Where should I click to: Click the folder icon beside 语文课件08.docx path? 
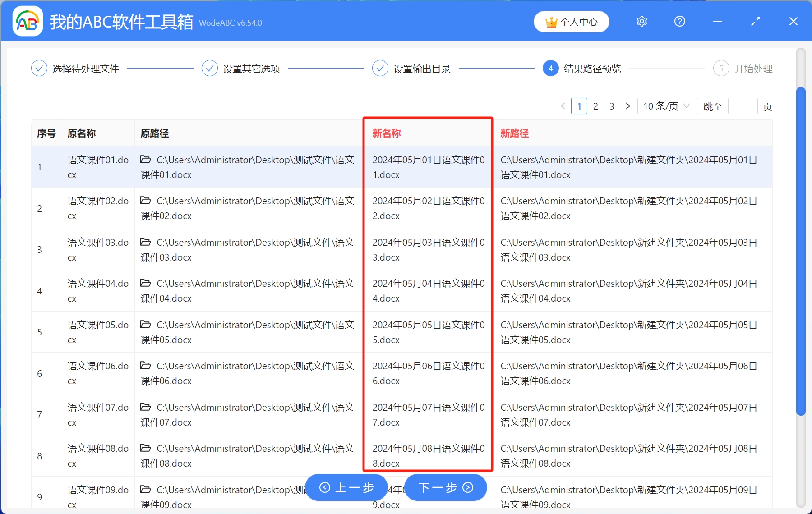pos(145,448)
